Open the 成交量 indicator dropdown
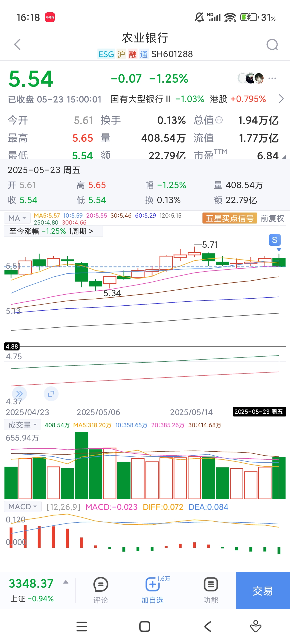This screenshot has width=290, height=644. (x=23, y=425)
